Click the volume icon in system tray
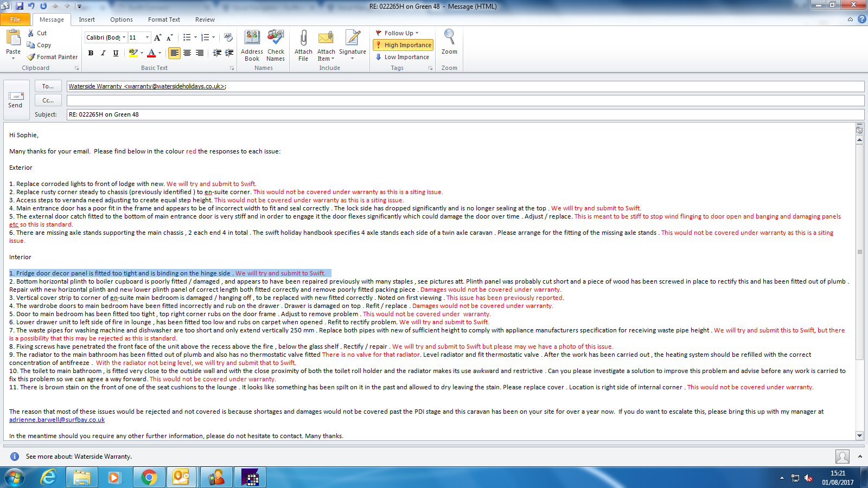The width and height of the screenshot is (868, 488). point(808,478)
